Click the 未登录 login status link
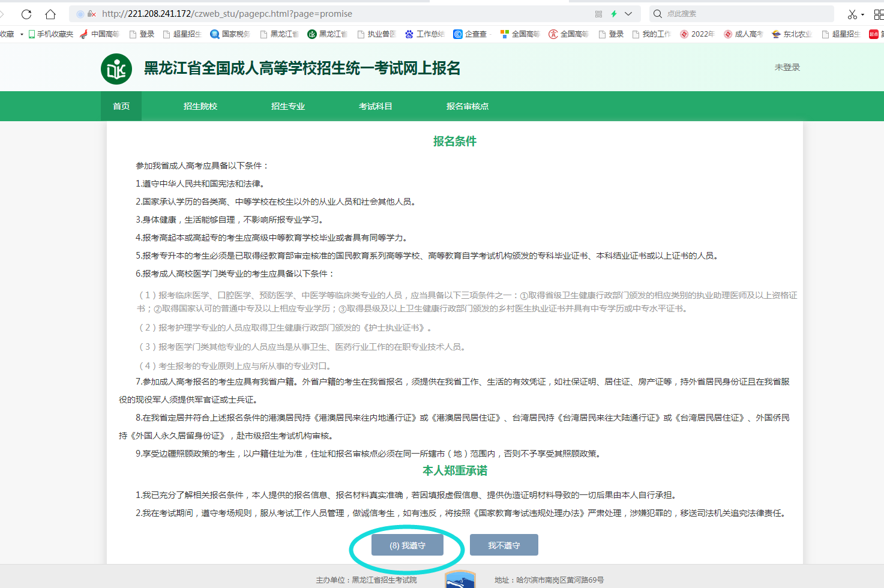 click(x=787, y=67)
